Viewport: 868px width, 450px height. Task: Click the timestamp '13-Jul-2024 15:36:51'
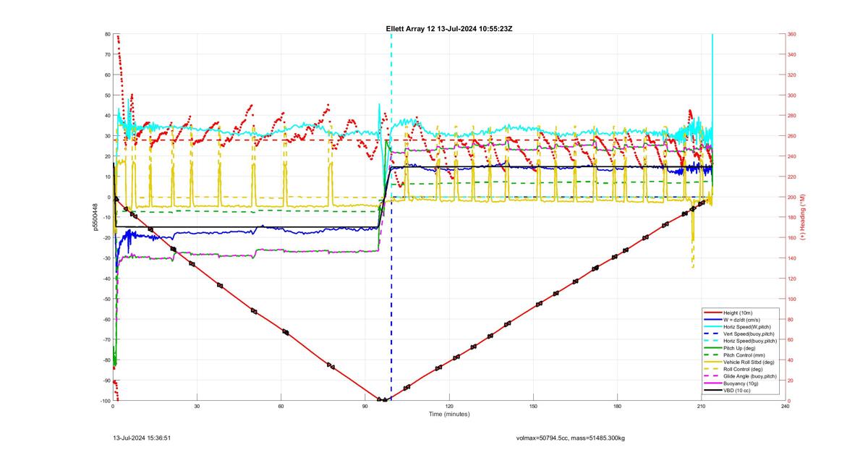[x=142, y=438]
